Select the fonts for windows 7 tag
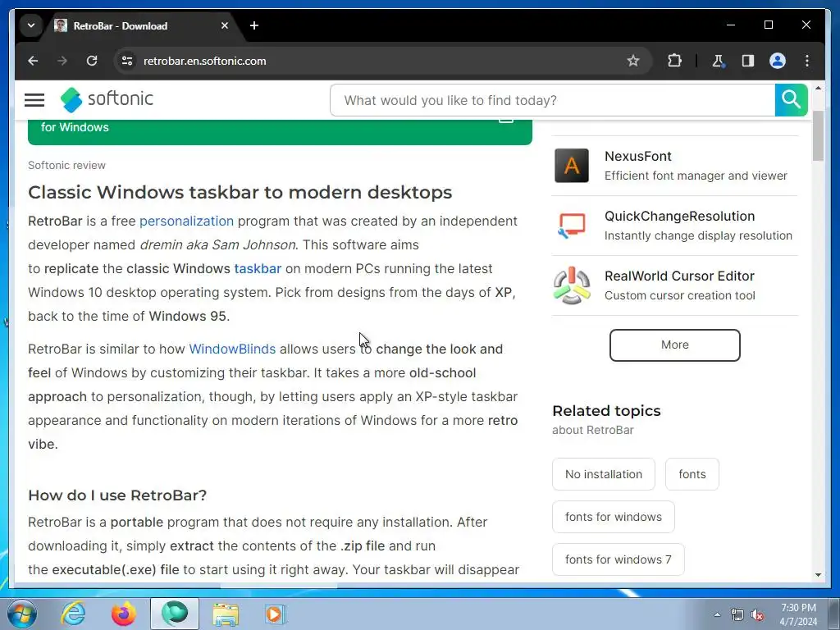Screen dimensions: 840x630 point(619,559)
